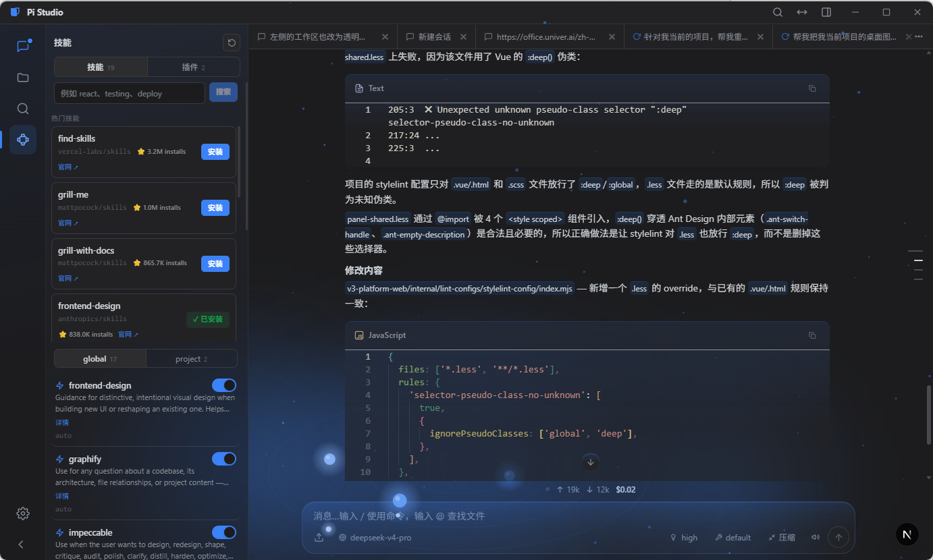Image resolution: width=933 pixels, height=560 pixels.
Task: Copy the JavaScript code block
Action: pyautogui.click(x=812, y=335)
